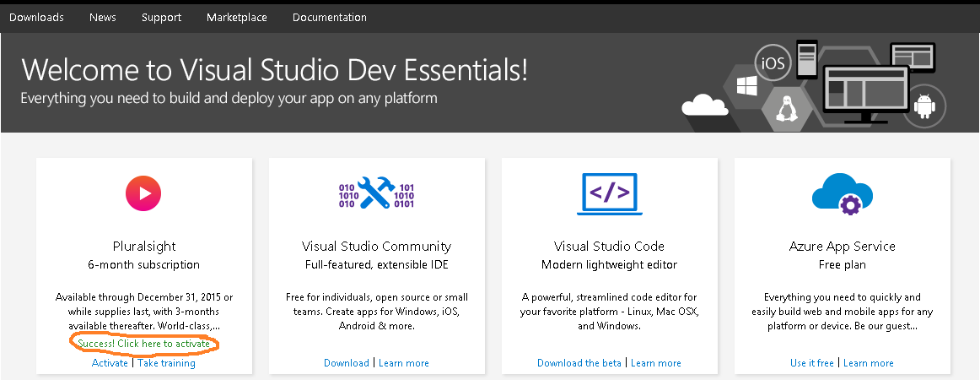Click '6-month subscription' text
Image resolution: width=980 pixels, height=380 pixels.
[x=143, y=265]
